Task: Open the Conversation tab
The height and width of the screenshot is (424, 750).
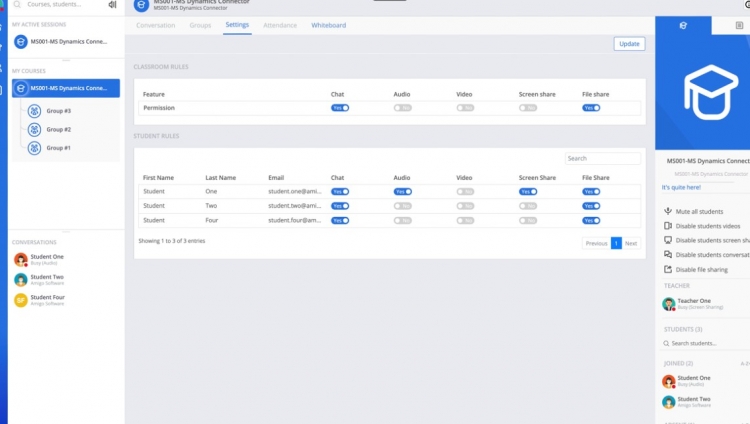Action: (x=155, y=25)
